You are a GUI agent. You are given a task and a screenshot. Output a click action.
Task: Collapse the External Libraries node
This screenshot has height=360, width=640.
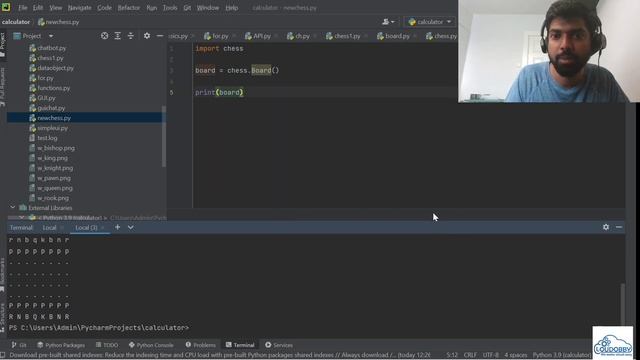pyautogui.click(x=13, y=208)
